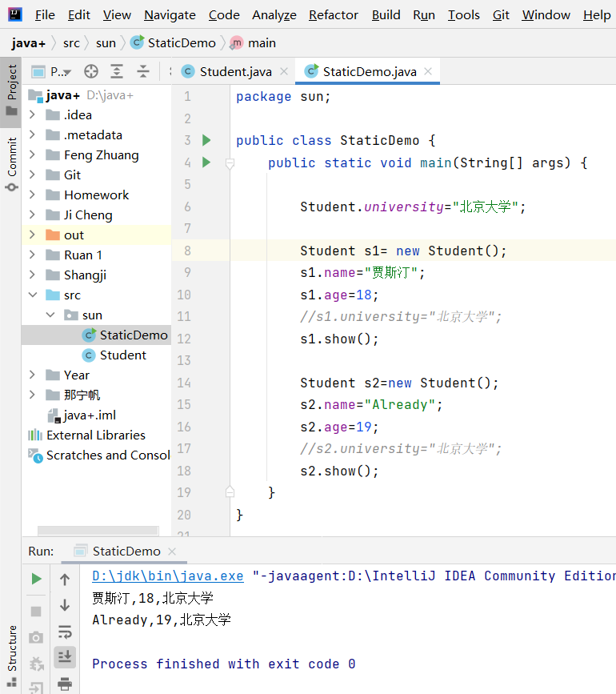
Task: Click the green Rerun button in Run panel
Action: click(x=36, y=579)
